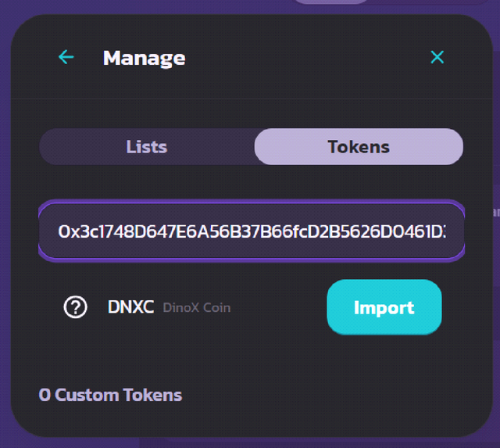
Task: Click the custom tokens count text
Action: tap(110, 395)
